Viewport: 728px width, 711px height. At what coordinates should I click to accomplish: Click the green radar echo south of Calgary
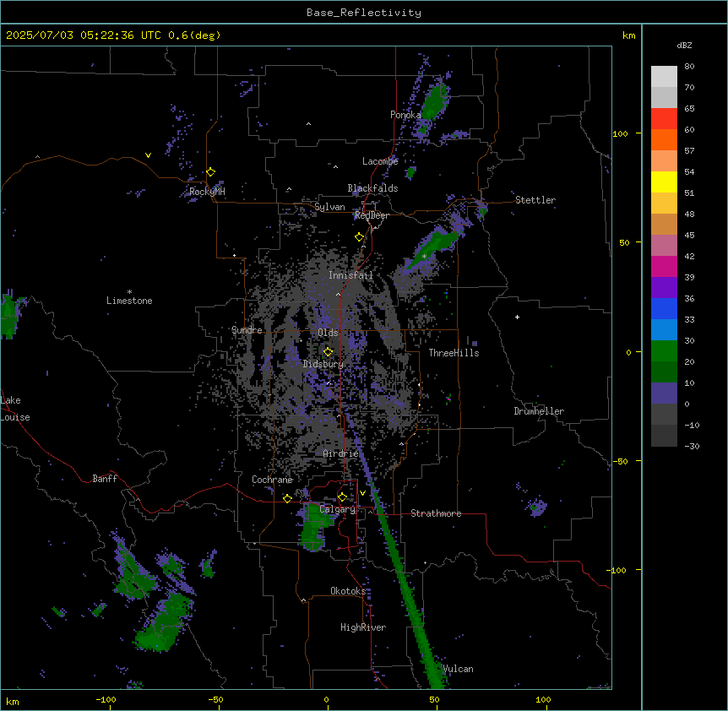pyautogui.click(x=314, y=529)
